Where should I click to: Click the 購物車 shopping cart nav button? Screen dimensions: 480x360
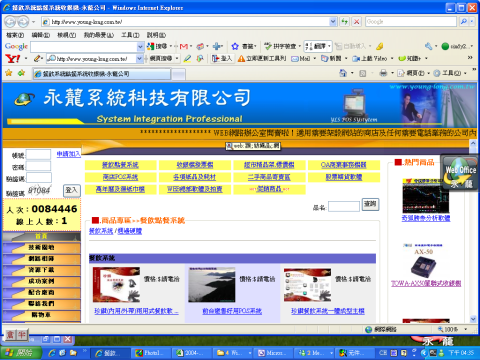[42, 315]
